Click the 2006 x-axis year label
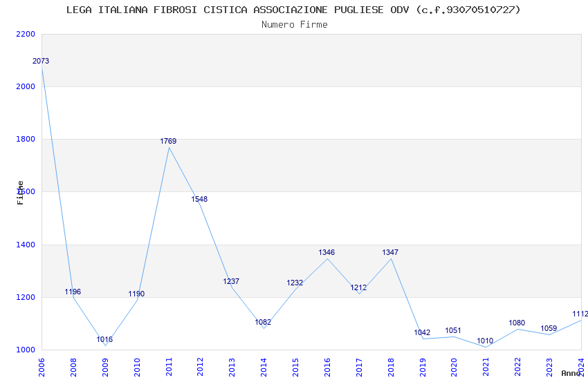The width and height of the screenshot is (588, 380). (x=42, y=368)
